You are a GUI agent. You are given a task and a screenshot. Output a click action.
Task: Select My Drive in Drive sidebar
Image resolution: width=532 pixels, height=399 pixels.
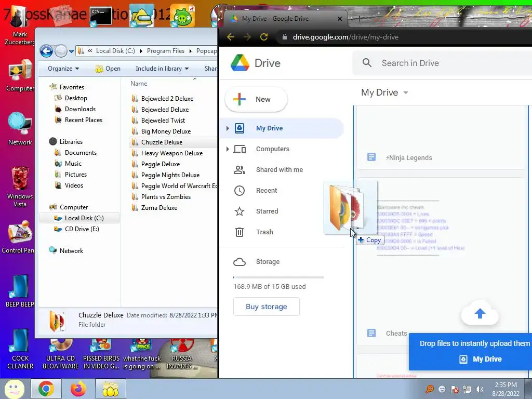coord(282,128)
